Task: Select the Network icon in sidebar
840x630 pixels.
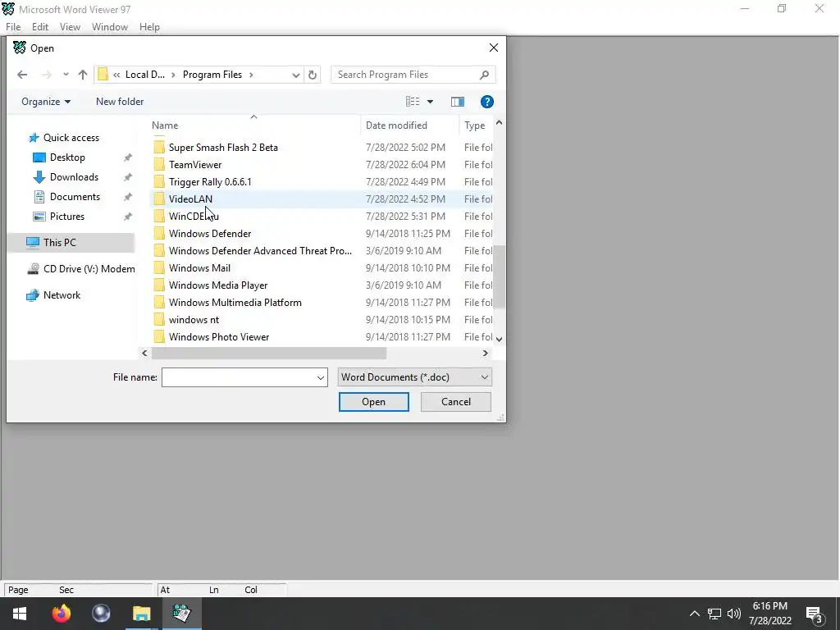Action: pyautogui.click(x=33, y=295)
